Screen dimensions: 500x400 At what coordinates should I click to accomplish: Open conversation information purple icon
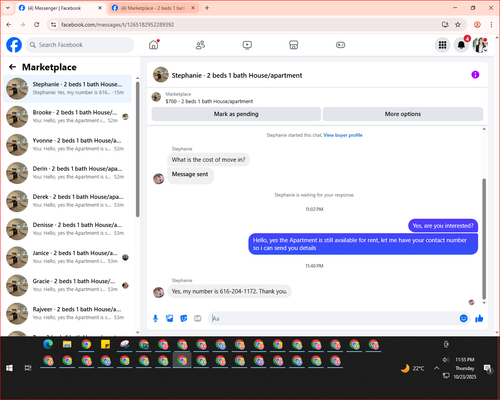pos(475,75)
